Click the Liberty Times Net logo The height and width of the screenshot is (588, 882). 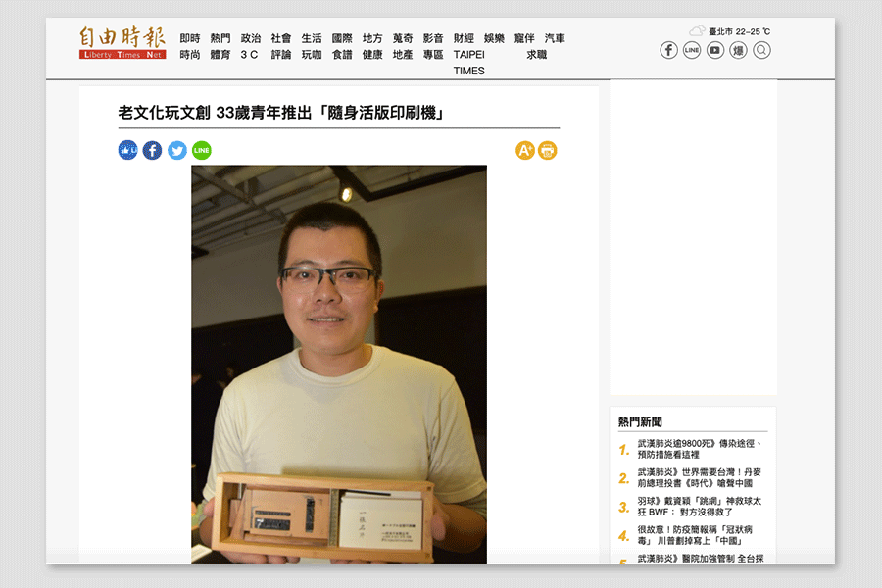(x=122, y=42)
